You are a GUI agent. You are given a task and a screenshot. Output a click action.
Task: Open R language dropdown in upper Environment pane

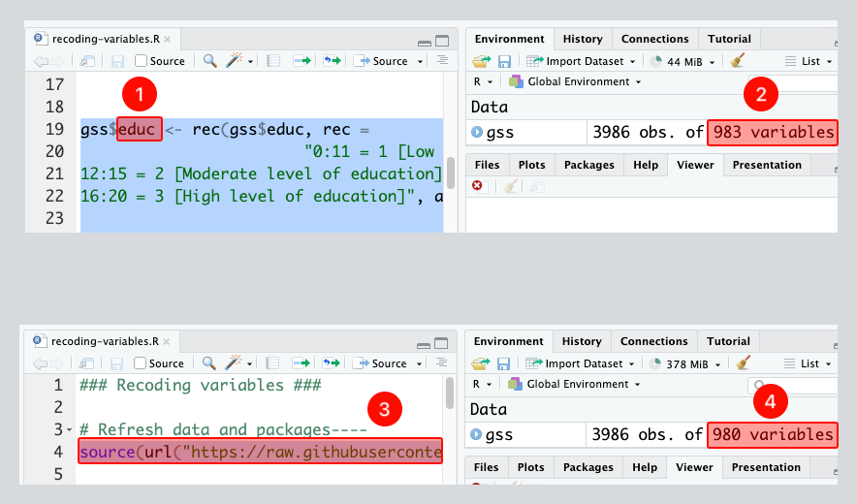(483, 82)
